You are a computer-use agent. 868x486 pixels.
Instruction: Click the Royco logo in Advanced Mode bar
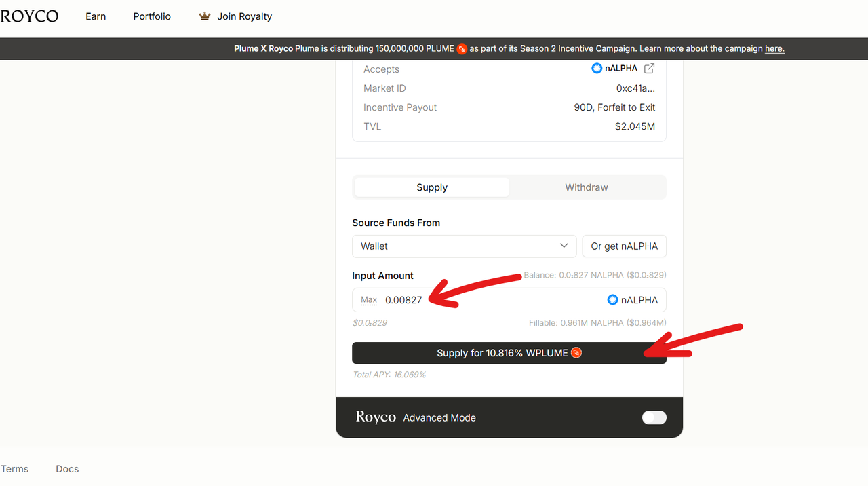pyautogui.click(x=376, y=417)
